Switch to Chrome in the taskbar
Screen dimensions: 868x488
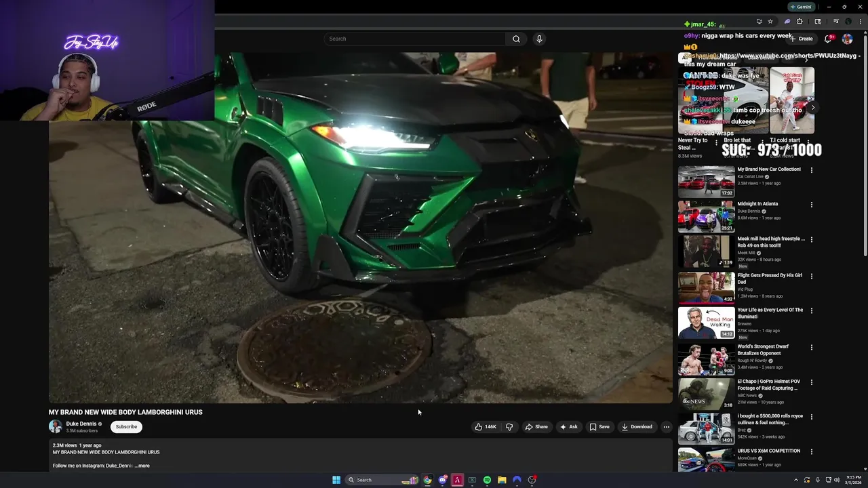pyautogui.click(x=427, y=480)
